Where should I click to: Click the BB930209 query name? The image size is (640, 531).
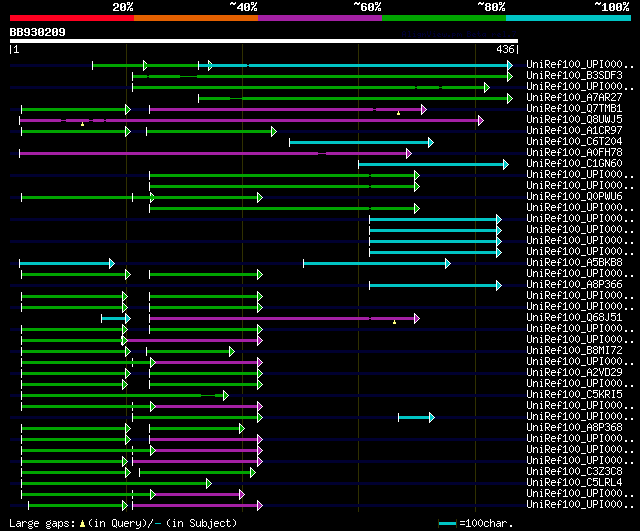(x=38, y=32)
